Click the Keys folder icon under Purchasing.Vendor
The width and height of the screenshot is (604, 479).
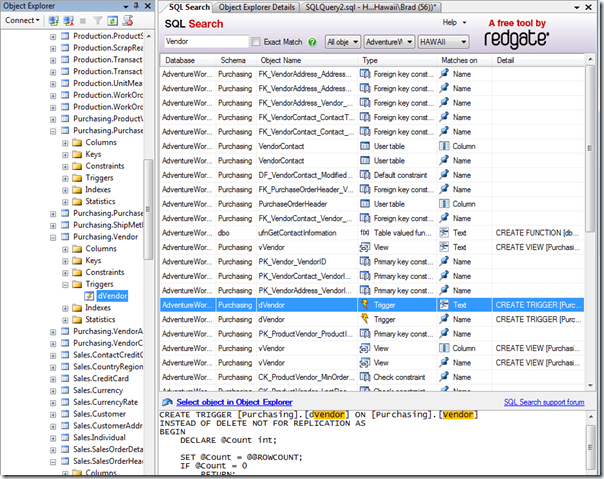[x=77, y=260]
